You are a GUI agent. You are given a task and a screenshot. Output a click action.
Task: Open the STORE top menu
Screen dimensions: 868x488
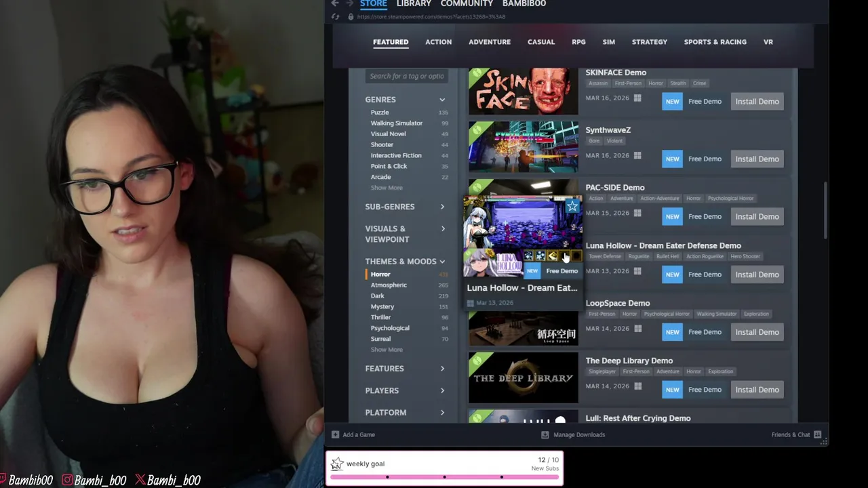(x=374, y=3)
